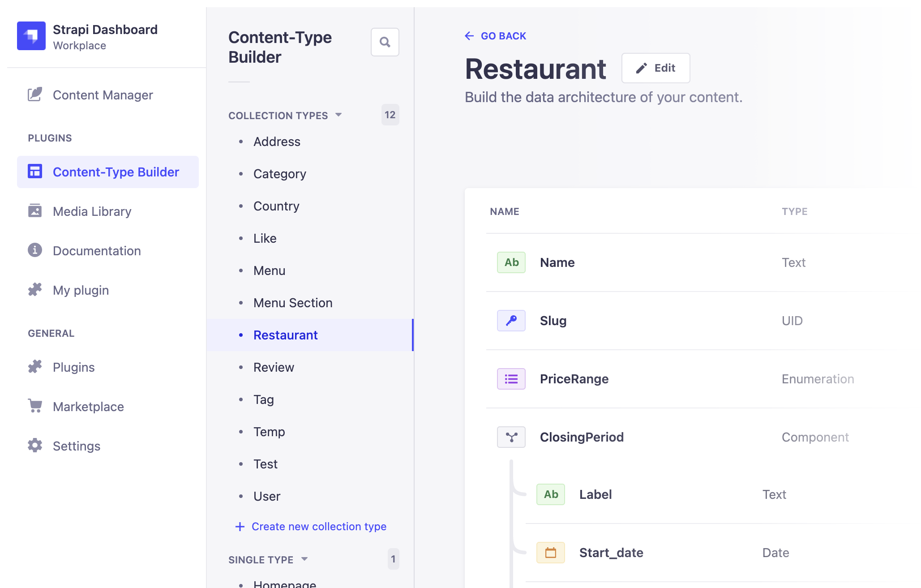Viewport: 921px width, 588px height.
Task: Click the Settings gear icon
Action: pos(35,446)
